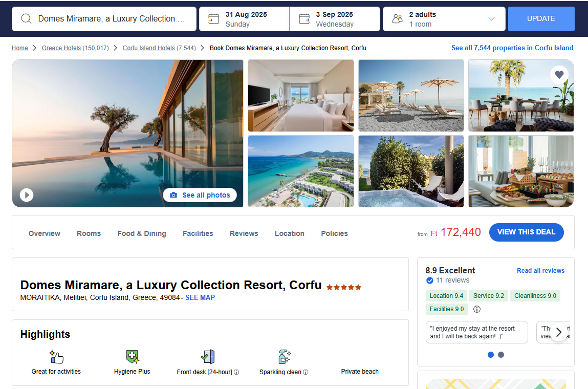Click info icon next to Sparkling clean
Viewport: 588px width, 389px height.
[306, 372]
